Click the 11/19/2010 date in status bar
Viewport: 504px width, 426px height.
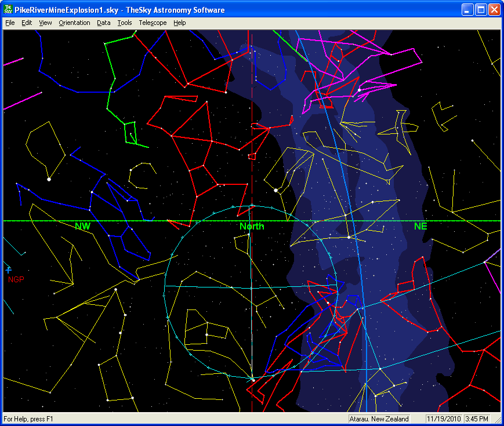pos(443,418)
